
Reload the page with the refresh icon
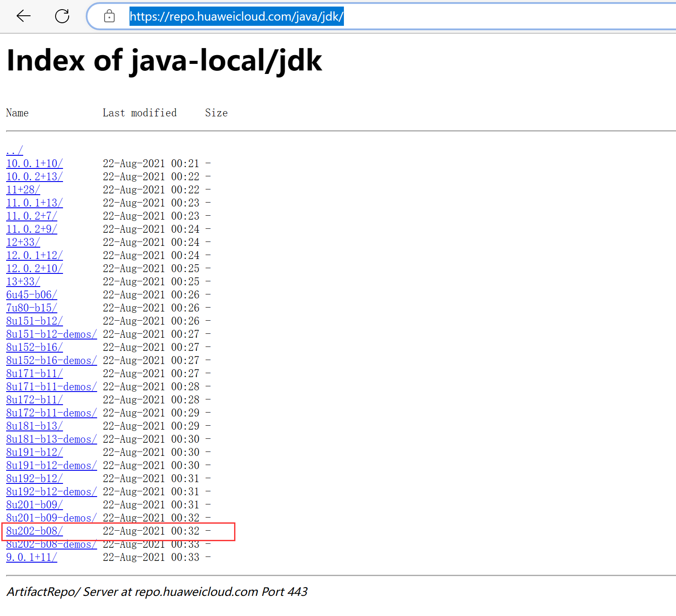click(62, 16)
